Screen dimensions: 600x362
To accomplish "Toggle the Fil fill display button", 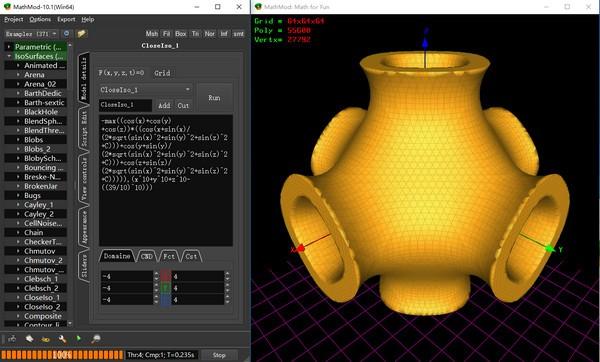I will [166, 34].
